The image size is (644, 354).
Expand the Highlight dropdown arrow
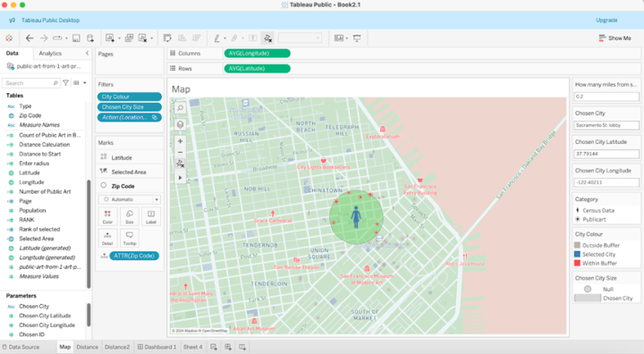(225, 38)
